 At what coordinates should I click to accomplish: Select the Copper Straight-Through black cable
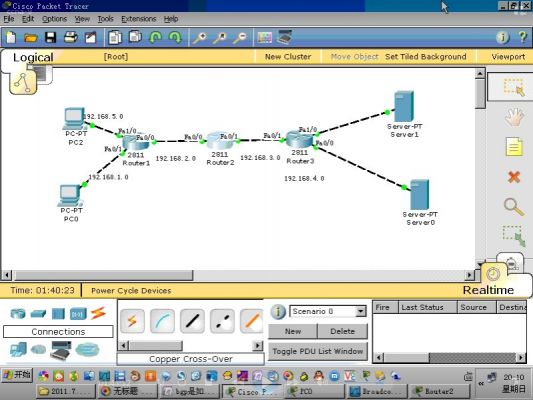[x=192, y=321]
